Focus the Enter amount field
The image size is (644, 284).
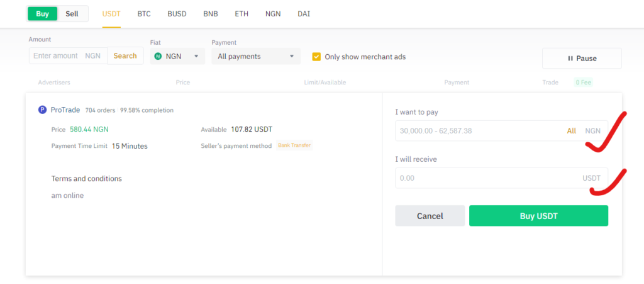(68, 55)
